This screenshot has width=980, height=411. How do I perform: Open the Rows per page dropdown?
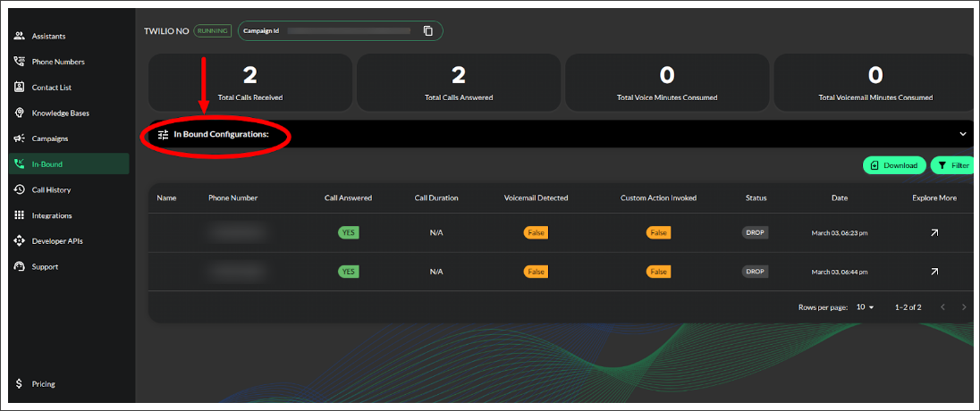pyautogui.click(x=865, y=307)
